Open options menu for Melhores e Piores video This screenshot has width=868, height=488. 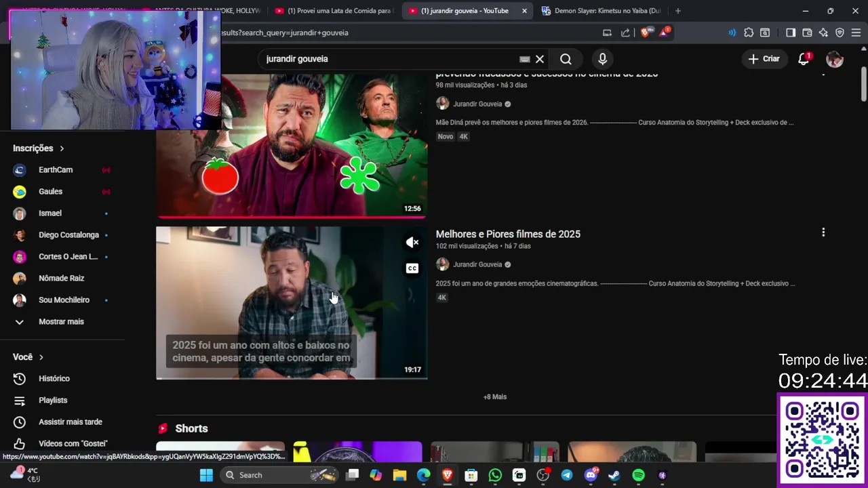click(x=823, y=232)
